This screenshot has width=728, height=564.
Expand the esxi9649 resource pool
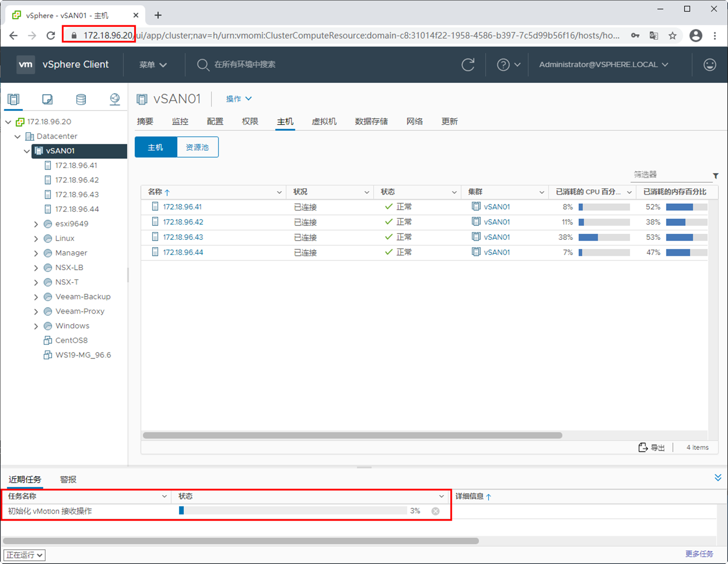pos(36,224)
